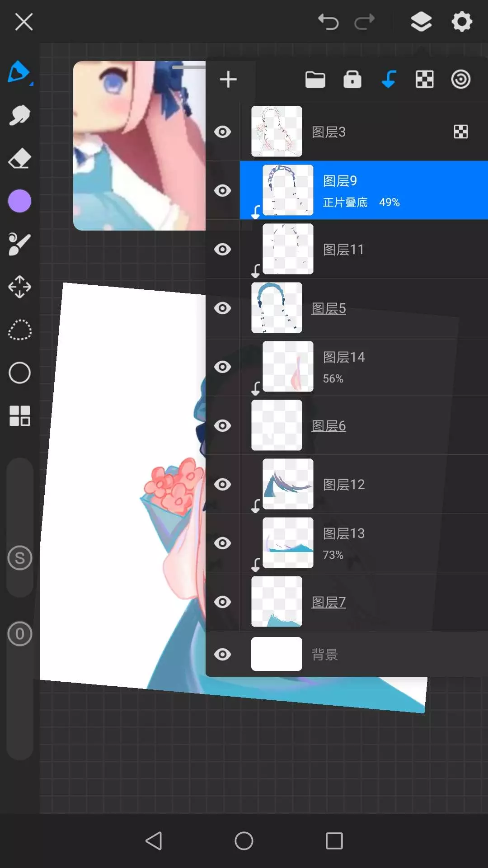Create a new layer folder
The height and width of the screenshot is (868, 488).
[x=315, y=80]
